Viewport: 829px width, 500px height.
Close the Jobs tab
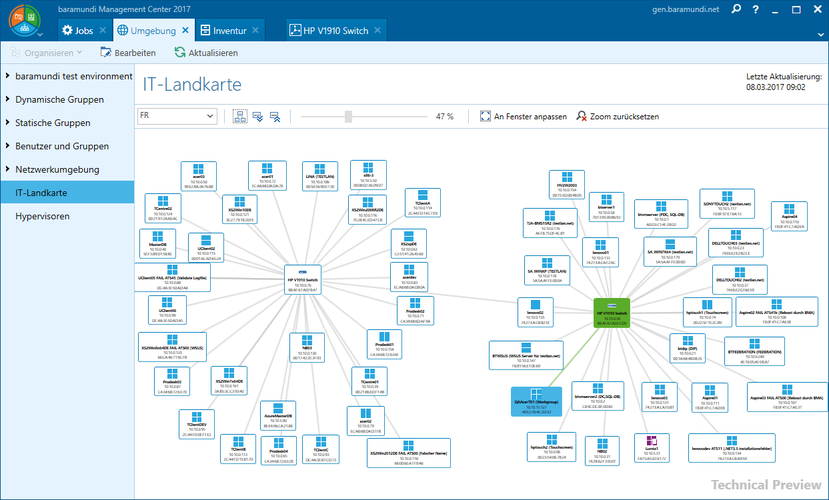pos(103,30)
